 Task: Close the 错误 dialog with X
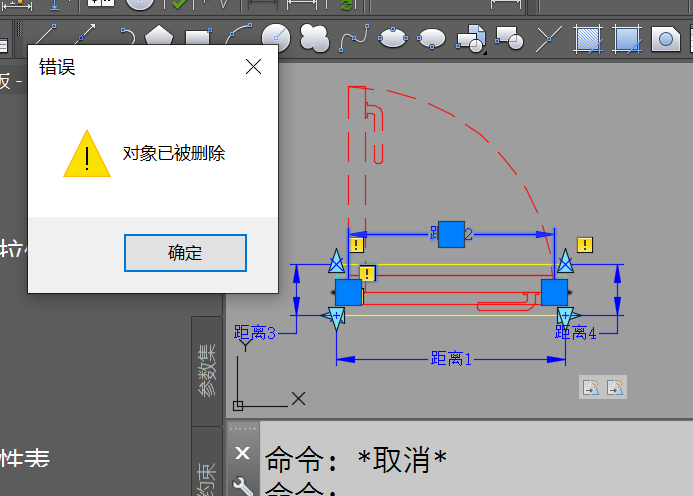click(x=253, y=68)
